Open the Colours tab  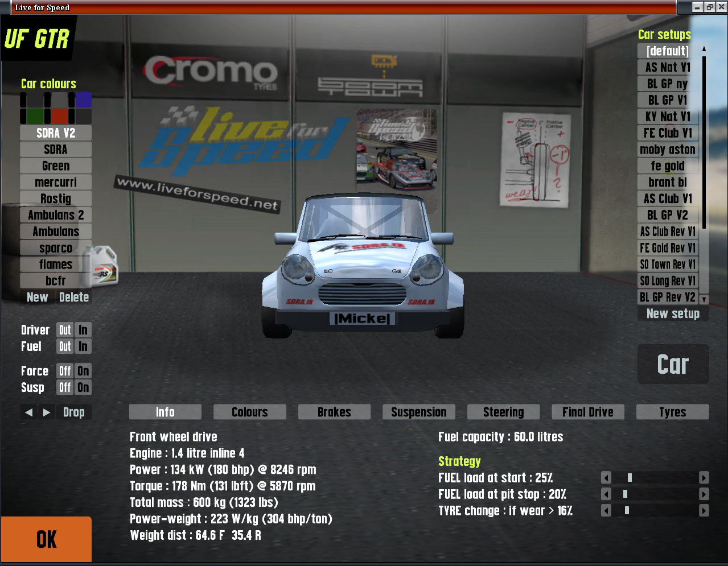[x=250, y=412]
